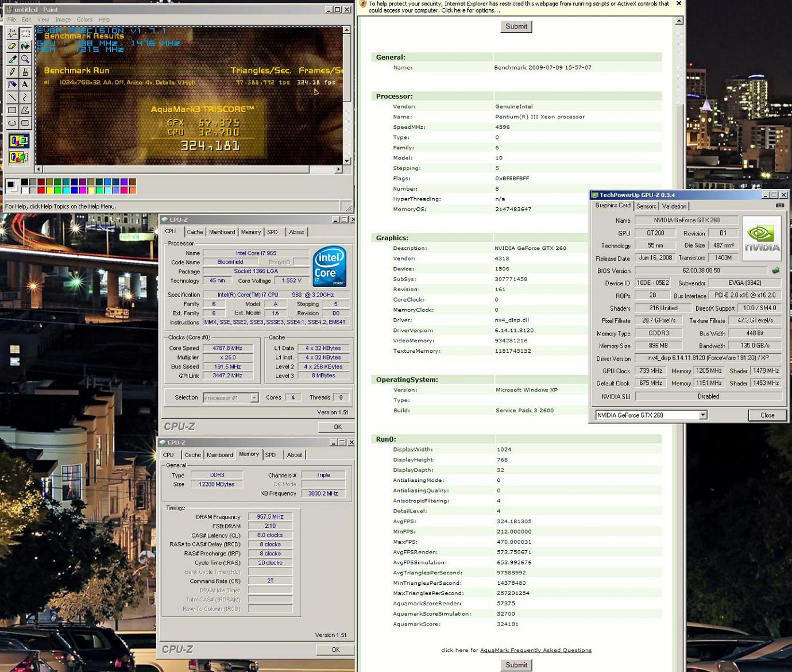792x672 pixels.
Task: Switch to the Sensors tab in GPU-Z
Action: tap(646, 206)
